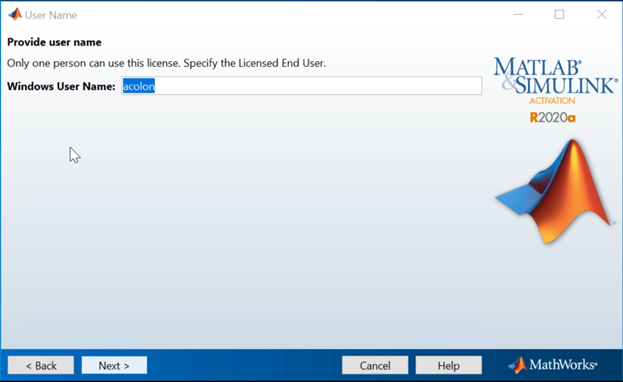Click the MathWorks wordmark text in footer
Screen dimensions: 623x382
563,365
